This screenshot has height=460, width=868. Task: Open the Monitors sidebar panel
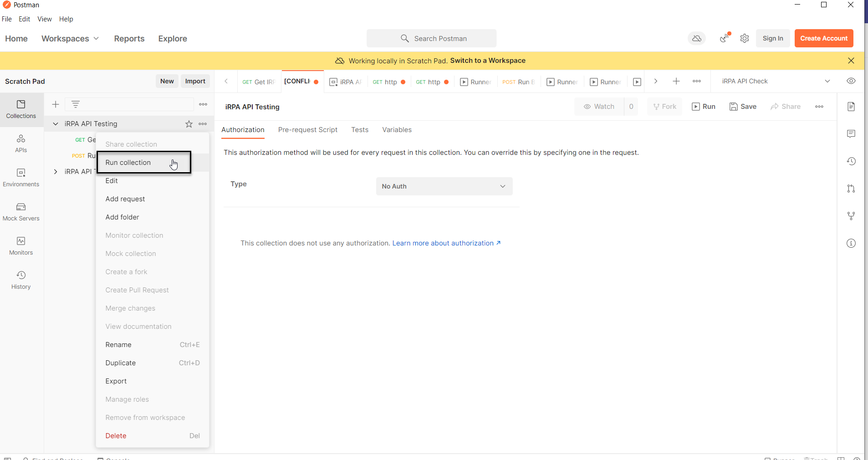point(21,246)
